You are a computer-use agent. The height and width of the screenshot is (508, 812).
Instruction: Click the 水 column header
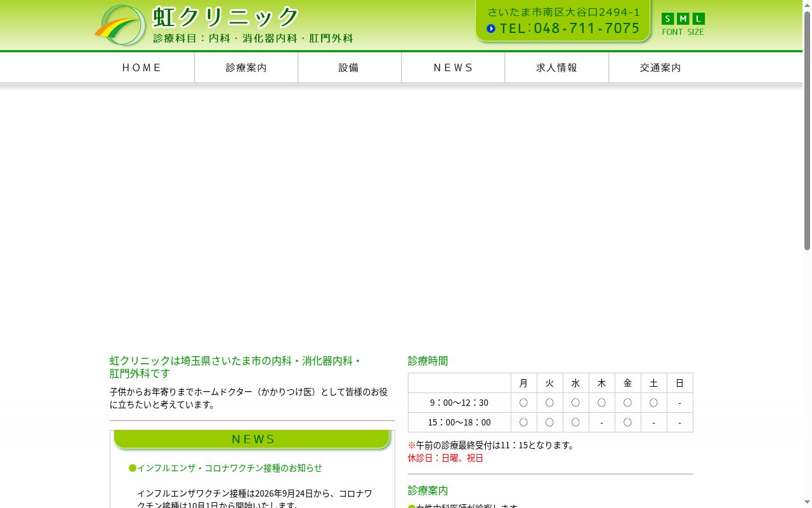576,383
